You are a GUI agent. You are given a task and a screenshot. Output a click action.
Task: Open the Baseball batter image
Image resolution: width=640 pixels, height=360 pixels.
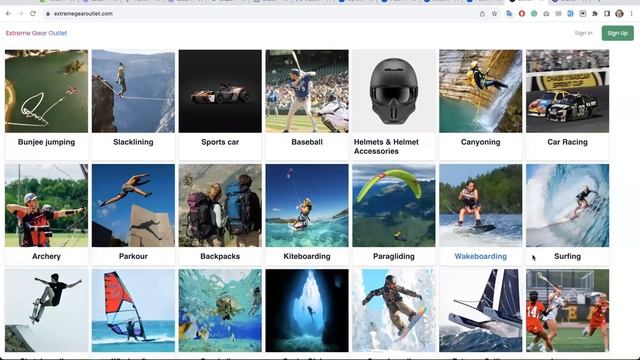pos(307,91)
